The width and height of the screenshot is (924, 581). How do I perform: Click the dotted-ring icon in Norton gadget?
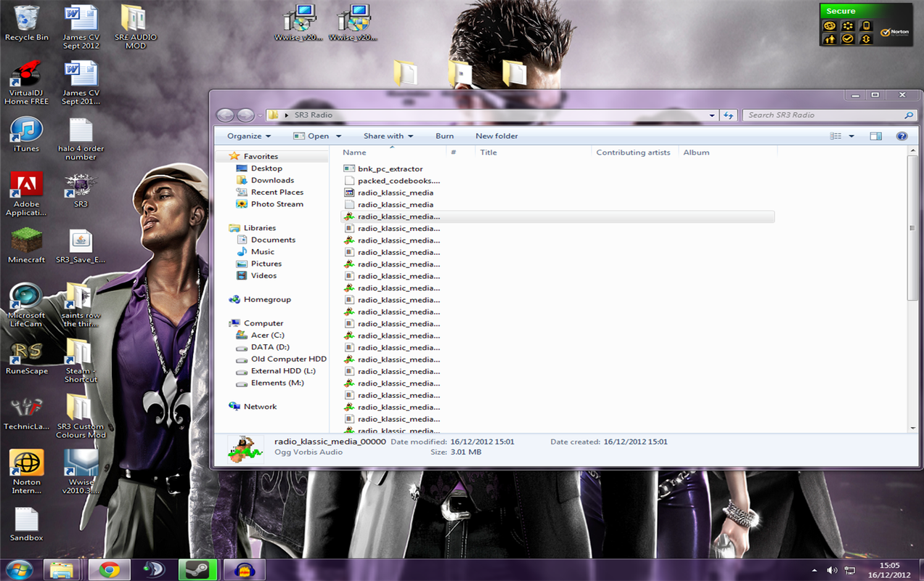(x=848, y=25)
